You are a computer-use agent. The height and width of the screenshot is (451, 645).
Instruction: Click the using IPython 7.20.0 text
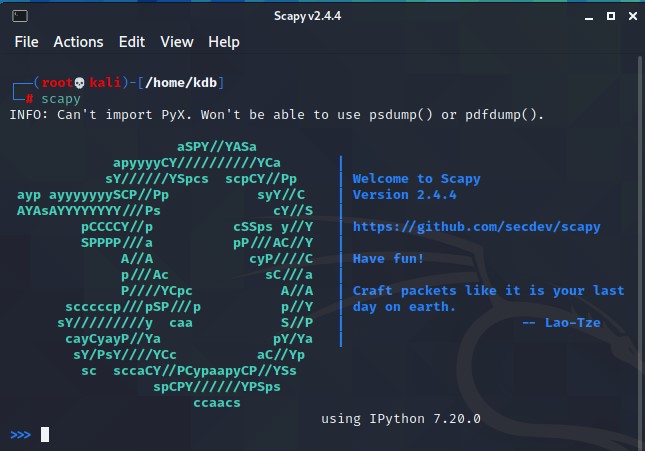point(401,419)
